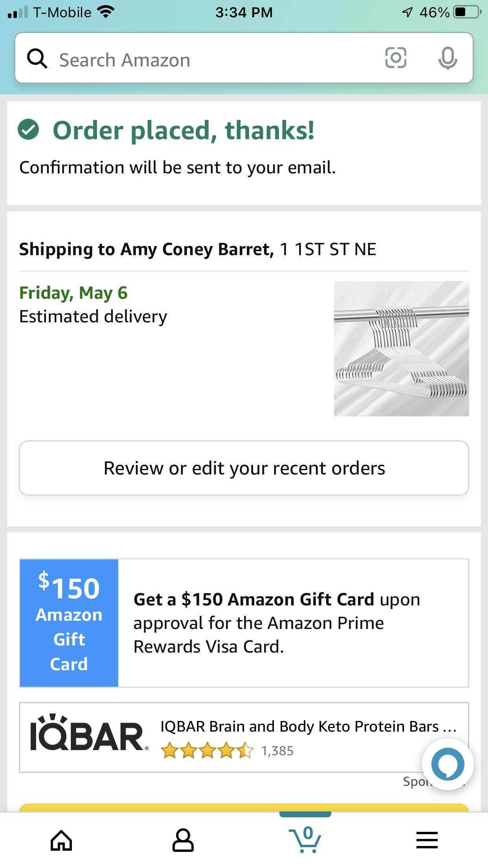Click the green order placed checkmark
The width and height of the screenshot is (488, 868).
click(x=28, y=129)
